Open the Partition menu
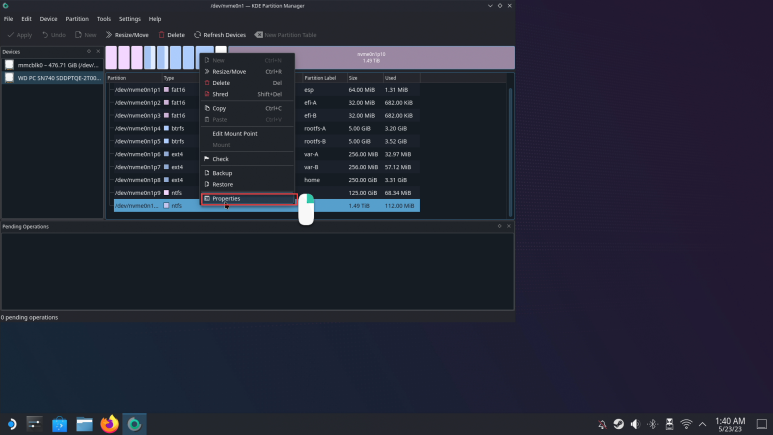The image size is (773, 435). (77, 19)
